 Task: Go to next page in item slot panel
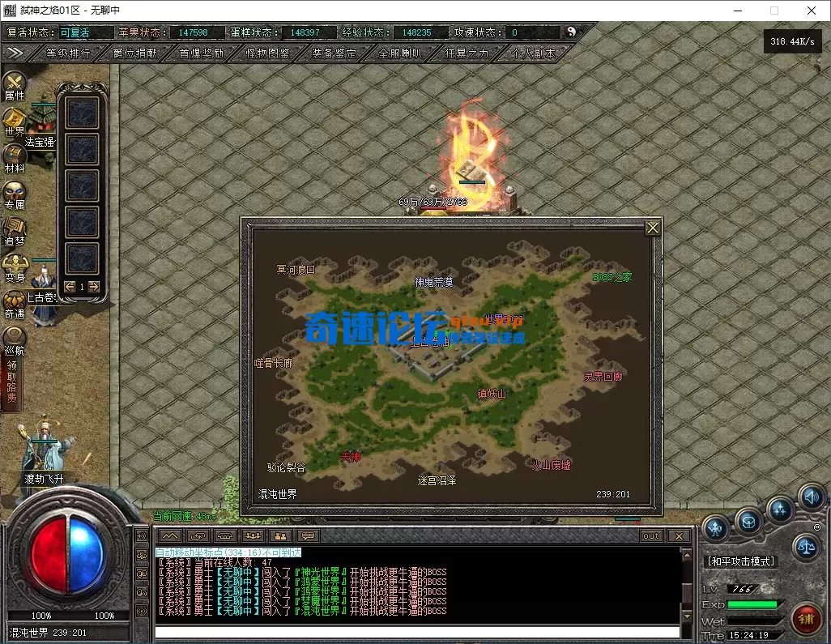point(93,286)
